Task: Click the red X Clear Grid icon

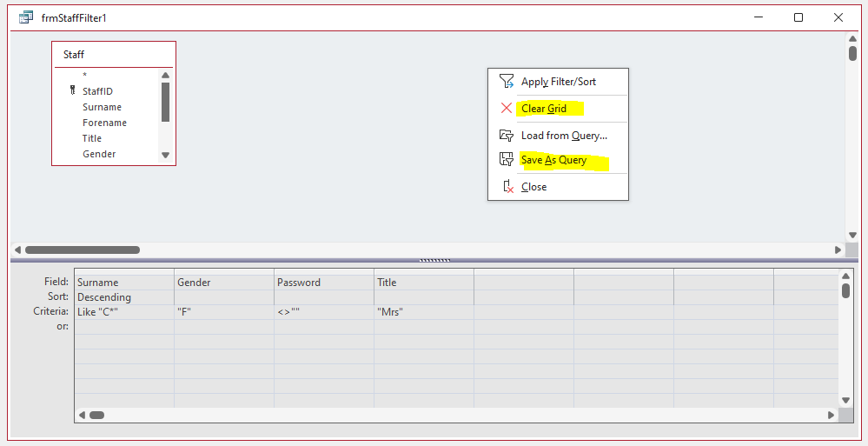Action: pos(506,108)
